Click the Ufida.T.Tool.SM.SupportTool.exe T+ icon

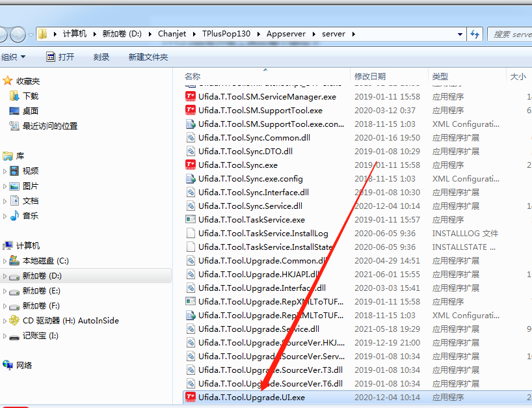pos(191,110)
